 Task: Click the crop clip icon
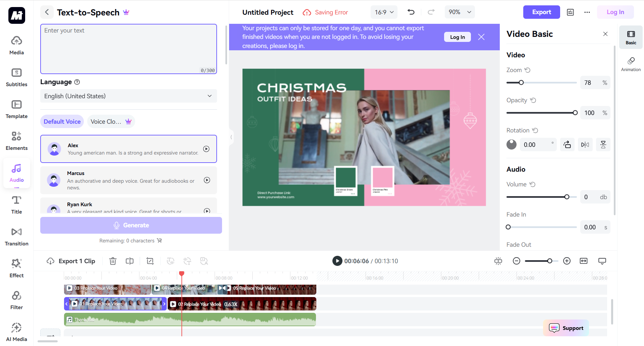tap(150, 261)
